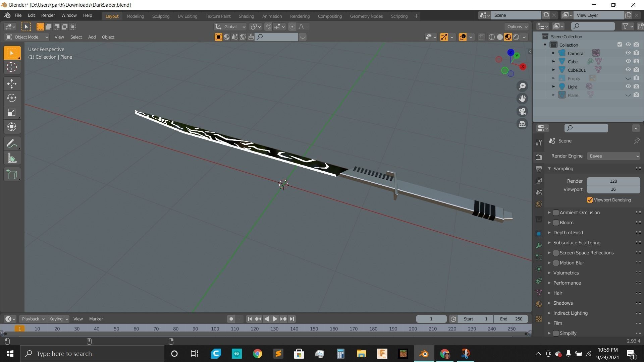
Task: Enable Ambient Occlusion checkbox
Action: (556, 213)
